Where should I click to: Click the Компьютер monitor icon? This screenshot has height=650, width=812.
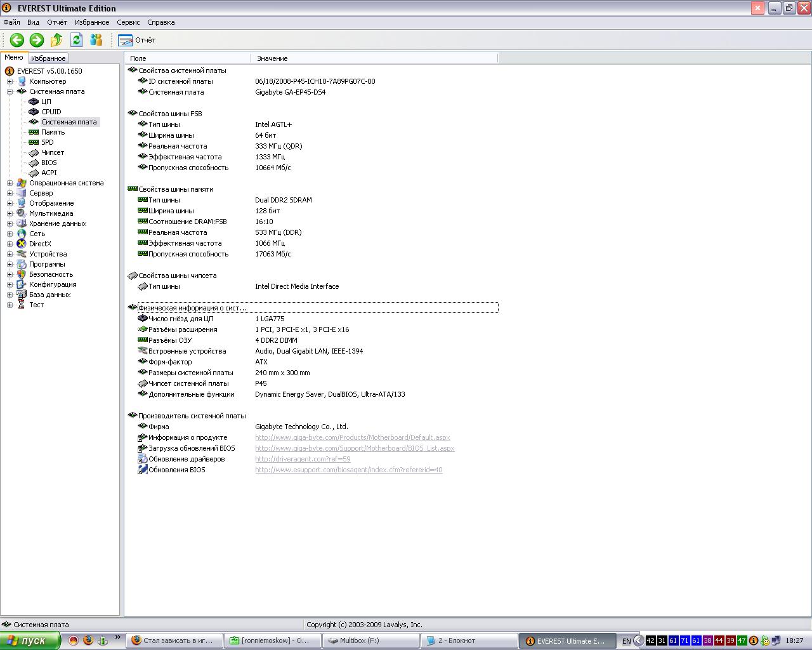22,81
